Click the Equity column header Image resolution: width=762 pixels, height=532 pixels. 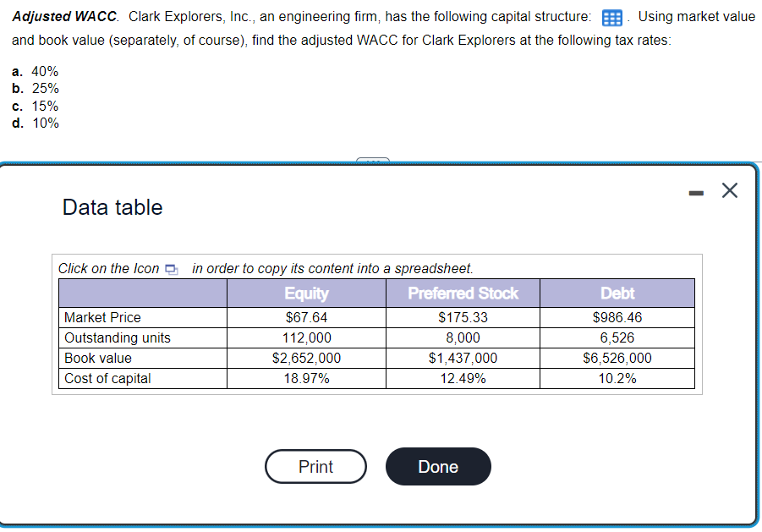point(305,293)
